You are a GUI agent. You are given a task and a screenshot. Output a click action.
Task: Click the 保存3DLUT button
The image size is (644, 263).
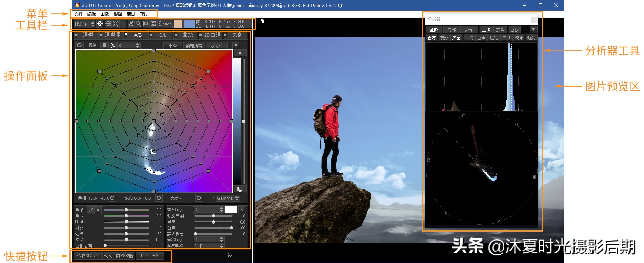coord(88,256)
